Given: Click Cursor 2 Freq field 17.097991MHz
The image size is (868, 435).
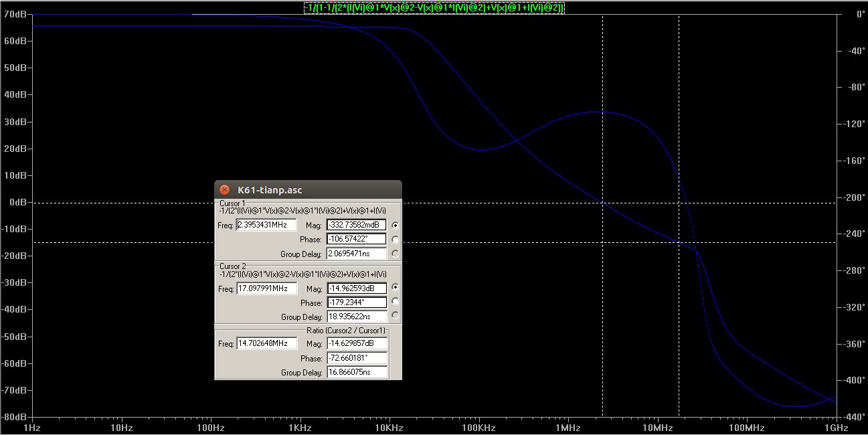Looking at the screenshot, I should [x=266, y=288].
